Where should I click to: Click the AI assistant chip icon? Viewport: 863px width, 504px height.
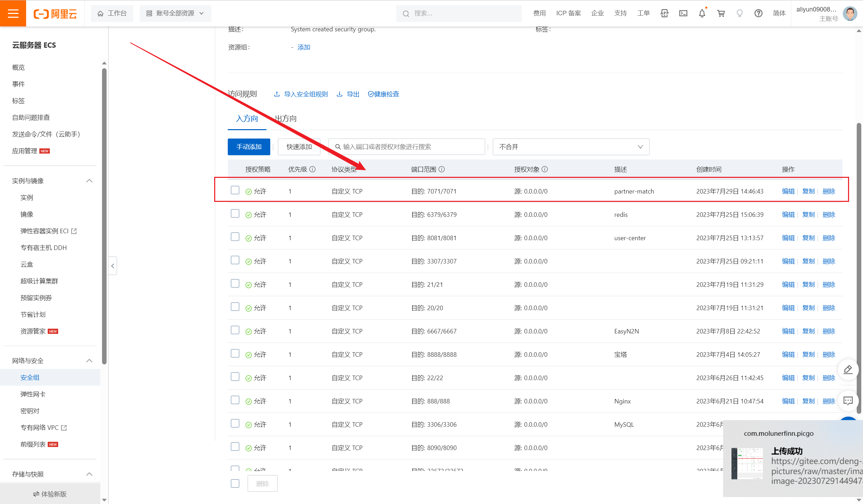(664, 13)
